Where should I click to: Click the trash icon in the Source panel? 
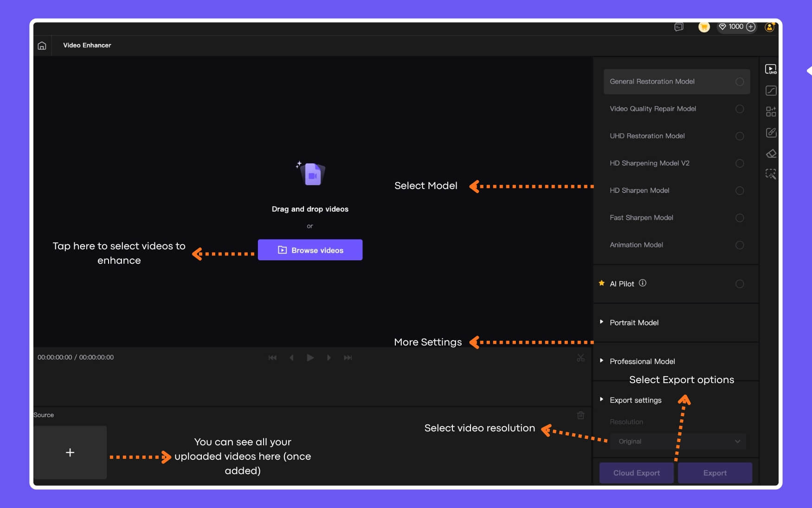pyautogui.click(x=581, y=415)
